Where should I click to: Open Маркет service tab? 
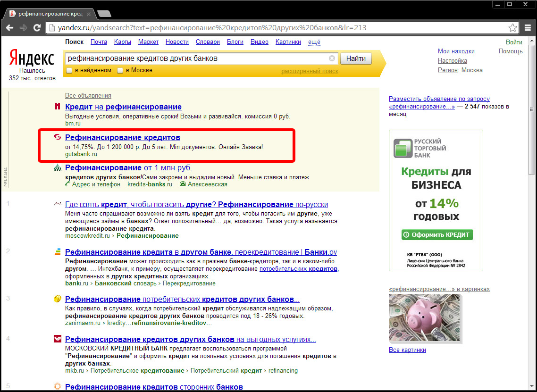click(148, 42)
